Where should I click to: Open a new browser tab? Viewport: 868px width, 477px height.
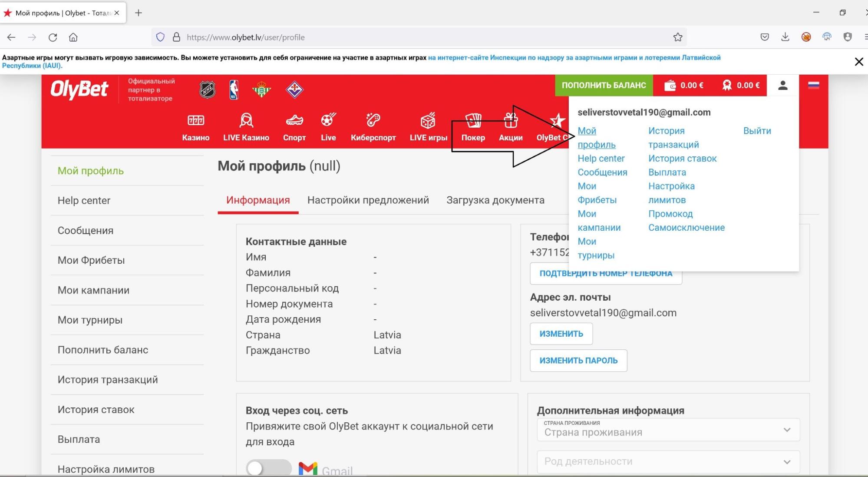click(x=139, y=13)
